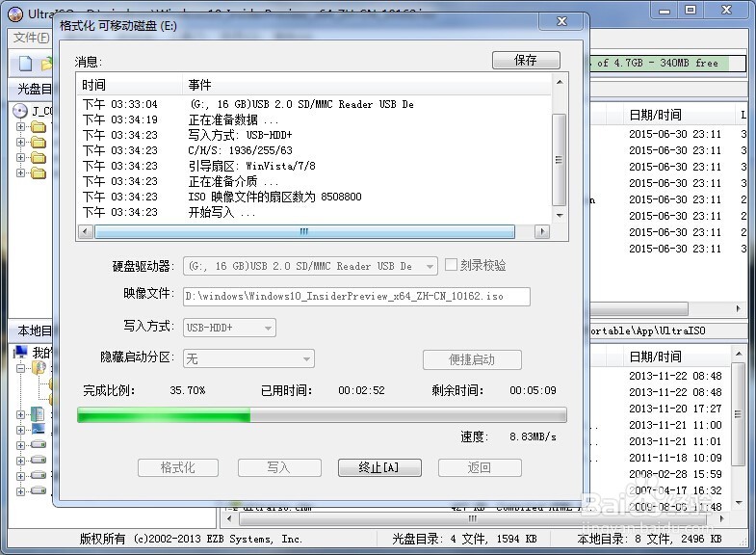Click the 返回 return button

(x=480, y=467)
